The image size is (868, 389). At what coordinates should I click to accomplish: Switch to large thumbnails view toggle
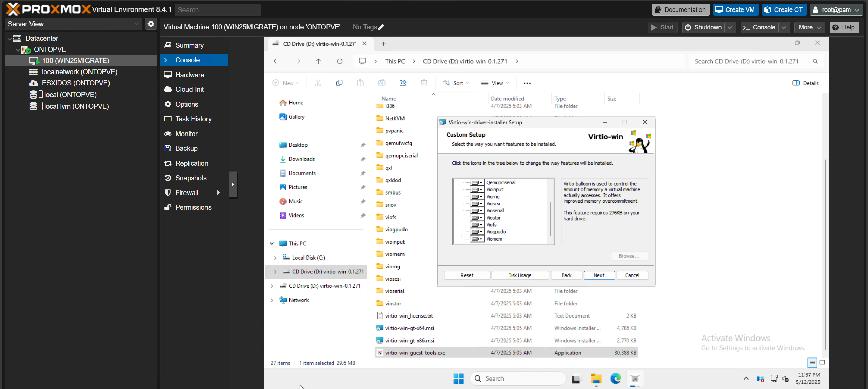click(x=822, y=363)
